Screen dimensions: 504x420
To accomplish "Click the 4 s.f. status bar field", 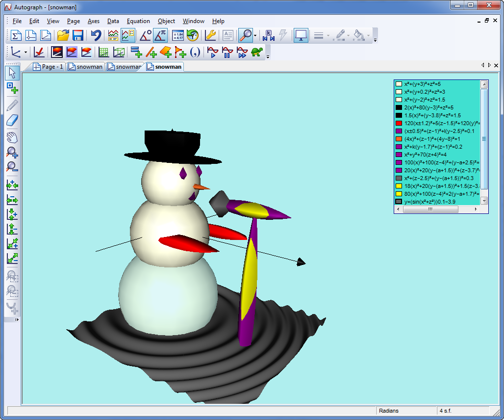I will (x=463, y=411).
